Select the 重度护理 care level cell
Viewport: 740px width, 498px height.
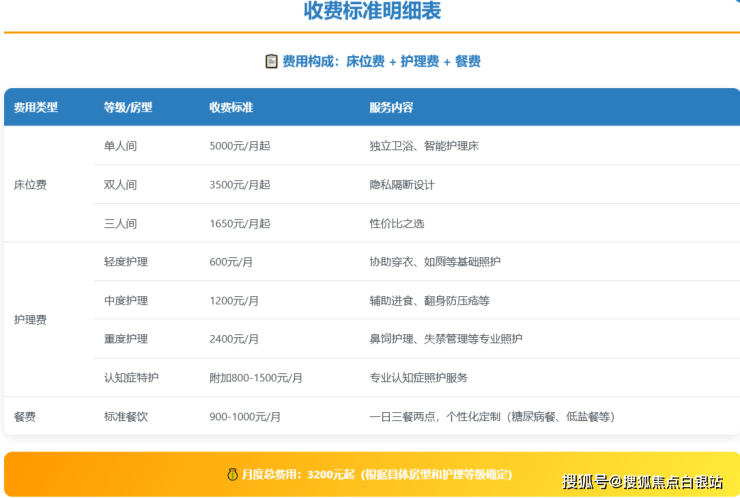[x=126, y=339]
